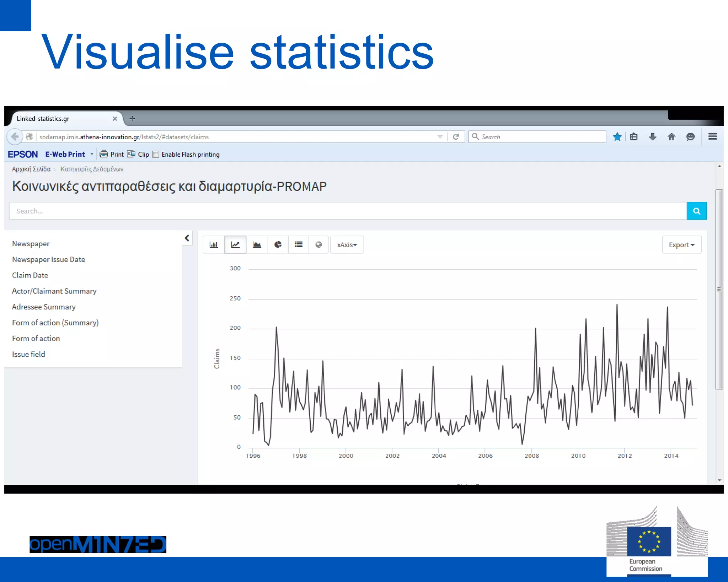Open the bookmarks list icon
The image size is (728, 582).
coord(634,137)
